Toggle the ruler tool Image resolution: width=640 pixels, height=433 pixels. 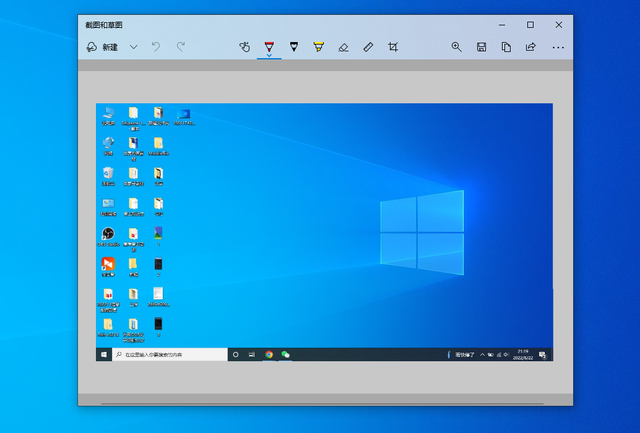coord(368,47)
